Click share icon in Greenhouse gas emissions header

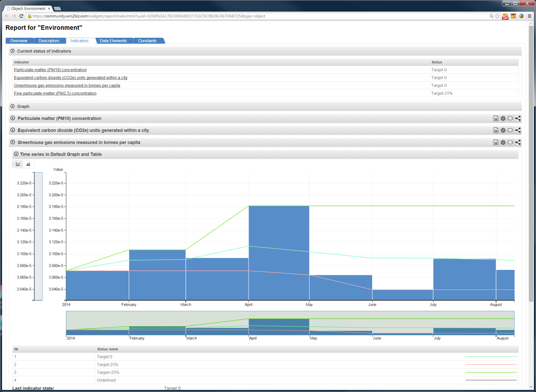click(518, 142)
